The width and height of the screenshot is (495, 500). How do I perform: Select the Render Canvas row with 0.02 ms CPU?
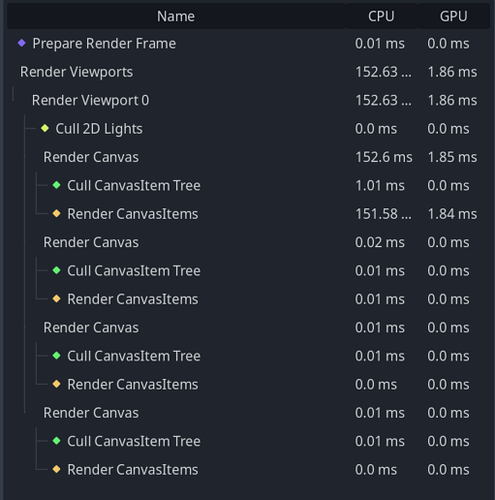click(x=248, y=242)
